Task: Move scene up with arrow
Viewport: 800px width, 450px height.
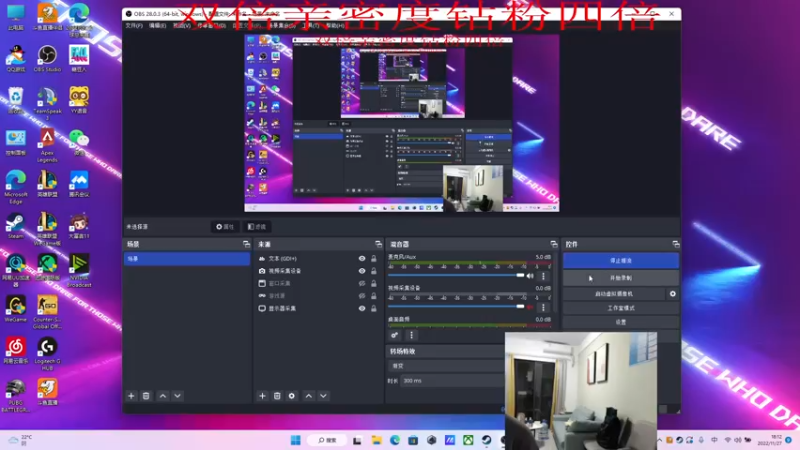Action: [163, 396]
